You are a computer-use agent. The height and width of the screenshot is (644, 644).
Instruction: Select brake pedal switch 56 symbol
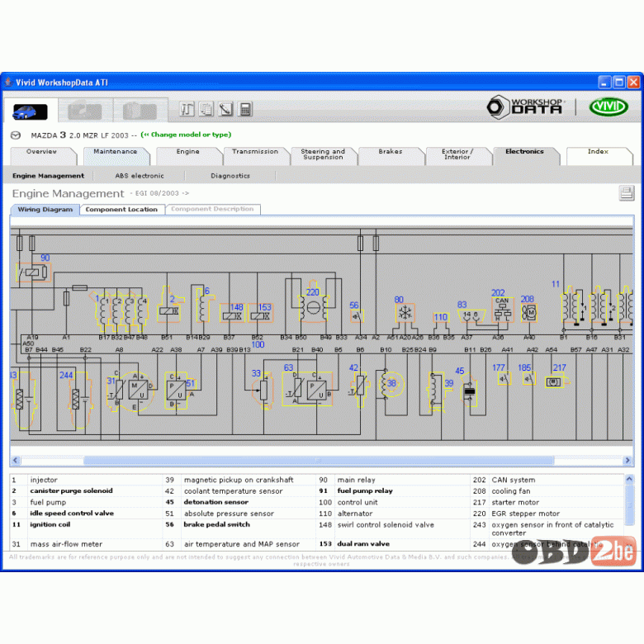tap(357, 316)
